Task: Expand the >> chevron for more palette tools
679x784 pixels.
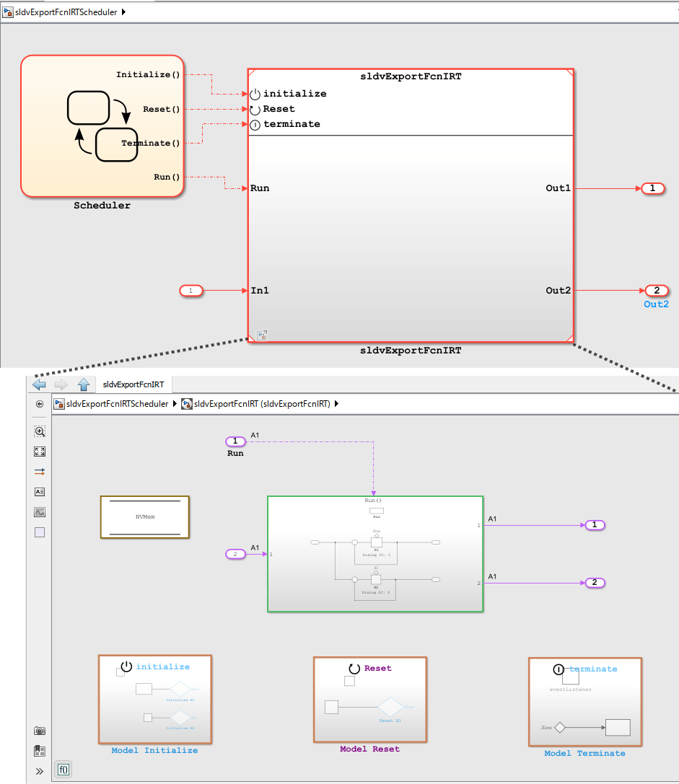Action: click(x=40, y=770)
